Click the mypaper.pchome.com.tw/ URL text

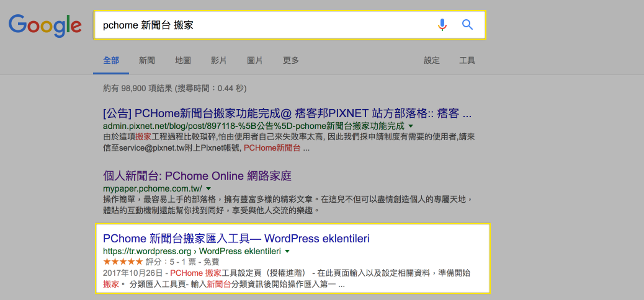pos(153,189)
